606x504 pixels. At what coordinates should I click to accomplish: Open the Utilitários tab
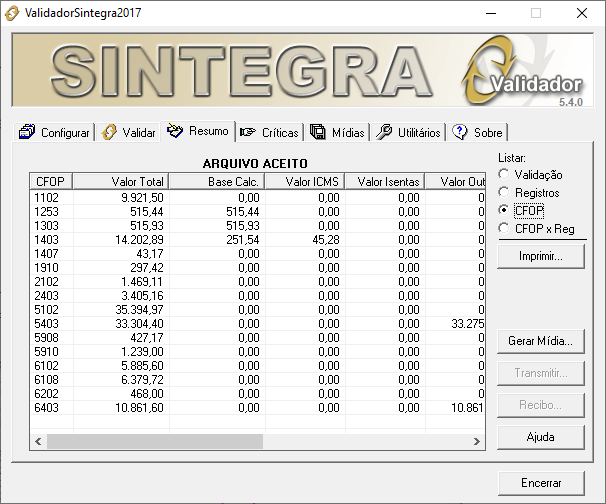pos(408,133)
